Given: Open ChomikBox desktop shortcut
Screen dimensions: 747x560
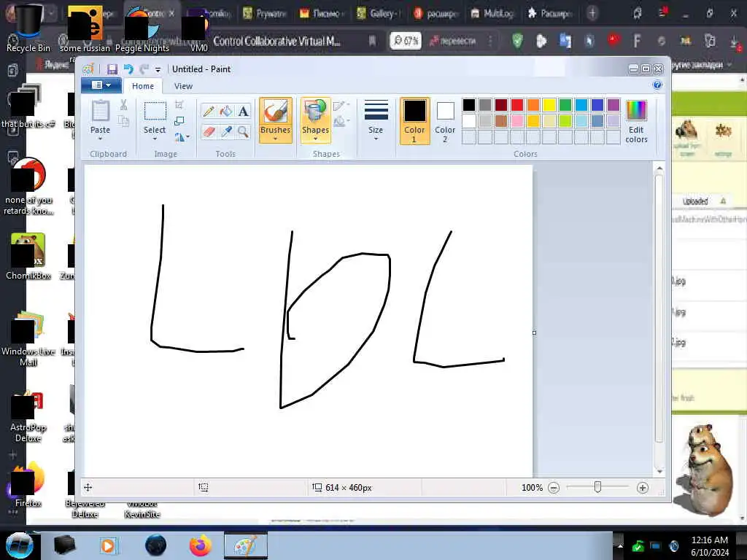Looking at the screenshot, I should [x=28, y=256].
